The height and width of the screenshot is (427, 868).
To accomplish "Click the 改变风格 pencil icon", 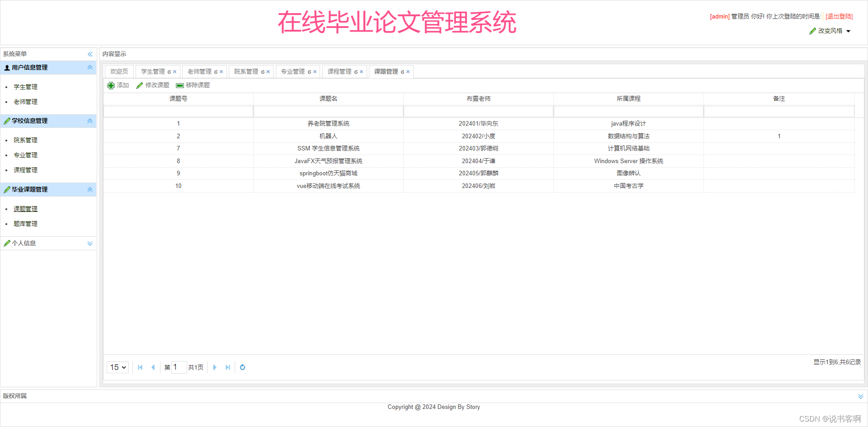I will click(x=813, y=31).
